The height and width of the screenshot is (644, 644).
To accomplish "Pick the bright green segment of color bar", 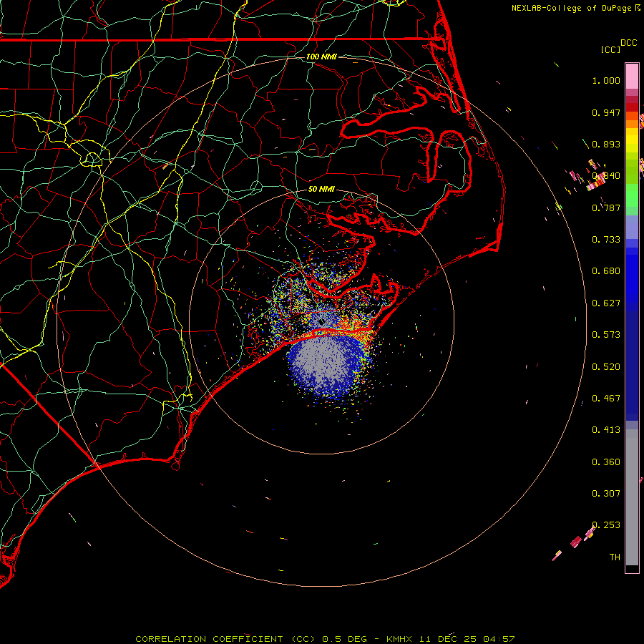I will 632,196.
